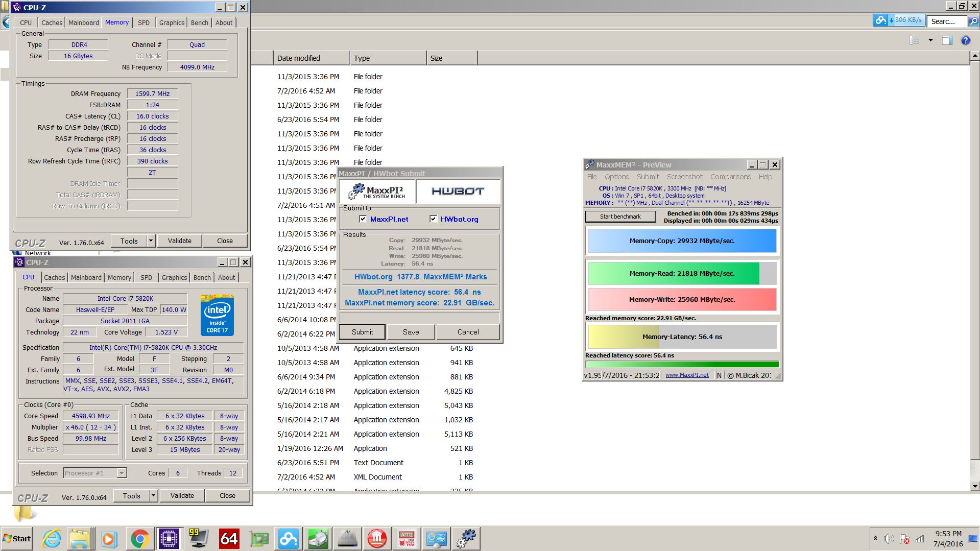Image resolution: width=980 pixels, height=551 pixels.
Task: Click MaxxPI.net link in submit dialog
Action: (389, 219)
